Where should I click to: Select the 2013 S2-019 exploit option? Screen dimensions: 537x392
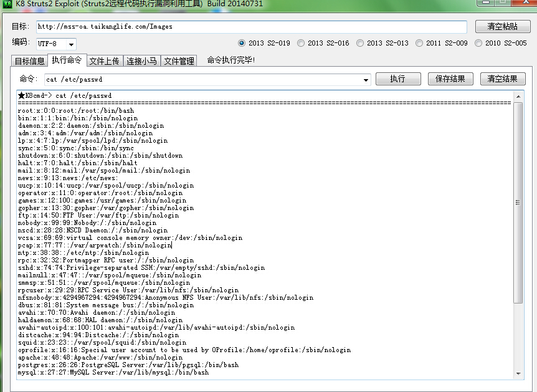point(264,43)
